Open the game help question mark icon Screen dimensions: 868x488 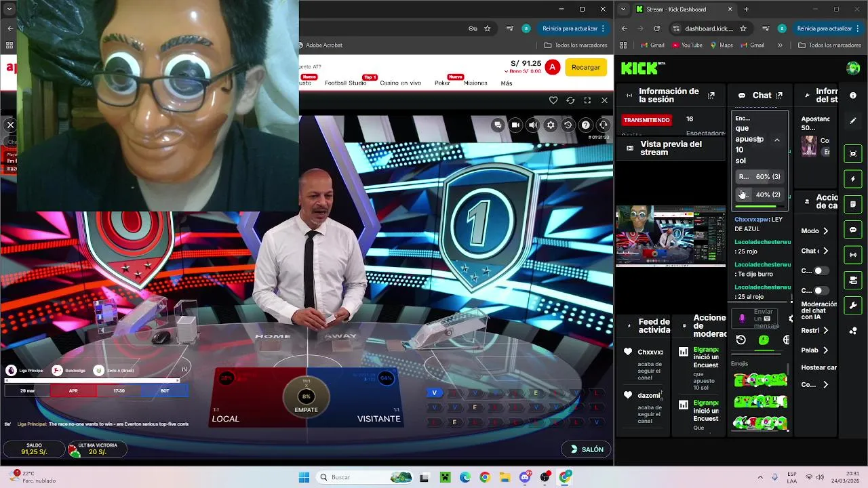click(586, 125)
